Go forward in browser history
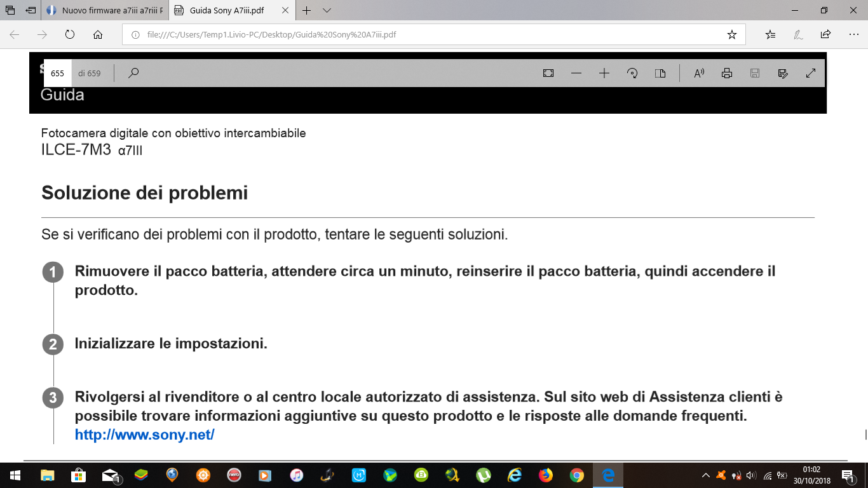This screenshot has width=868, height=488. click(42, 34)
